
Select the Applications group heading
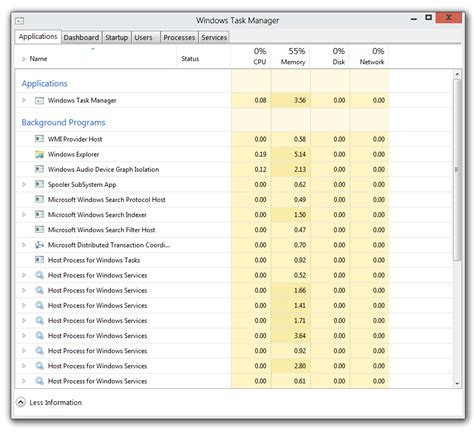[x=45, y=83]
